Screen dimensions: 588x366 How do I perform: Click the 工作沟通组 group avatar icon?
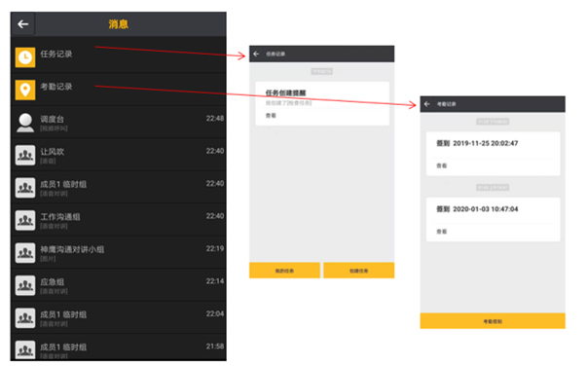click(25, 220)
